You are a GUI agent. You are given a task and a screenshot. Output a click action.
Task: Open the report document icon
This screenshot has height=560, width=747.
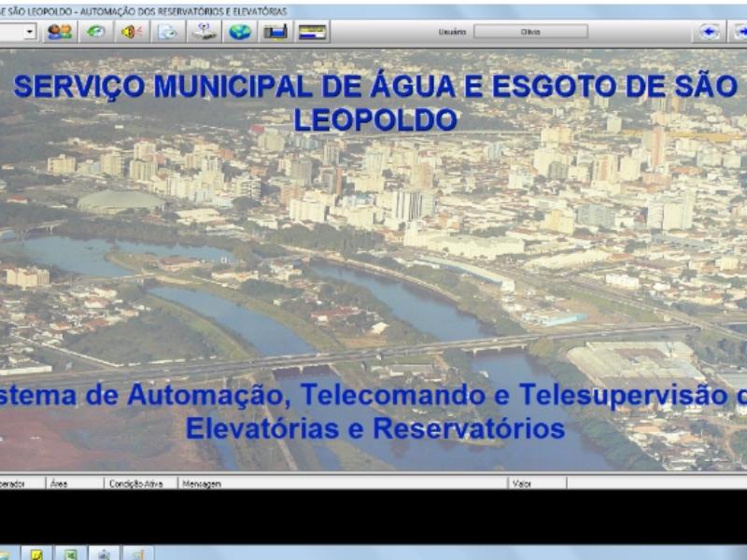coord(167,32)
